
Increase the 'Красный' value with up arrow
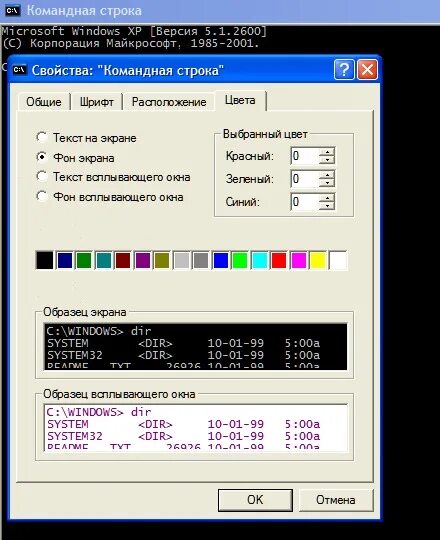[327, 152]
